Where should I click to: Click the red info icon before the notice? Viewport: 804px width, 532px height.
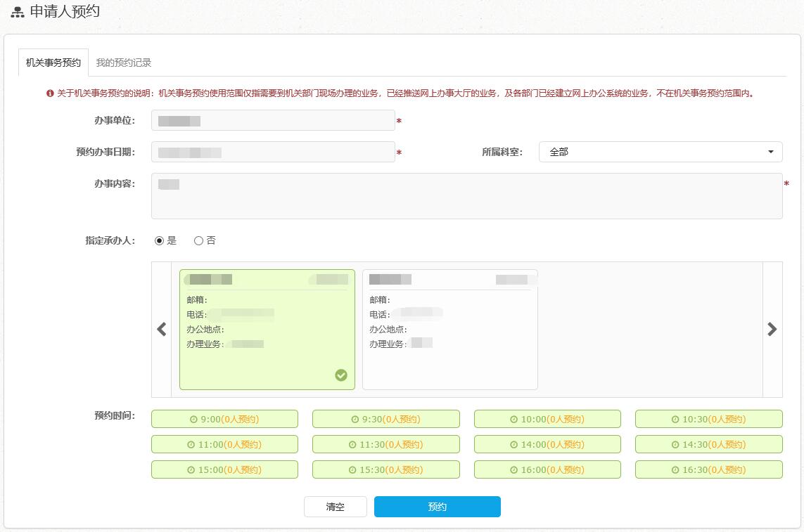point(50,93)
